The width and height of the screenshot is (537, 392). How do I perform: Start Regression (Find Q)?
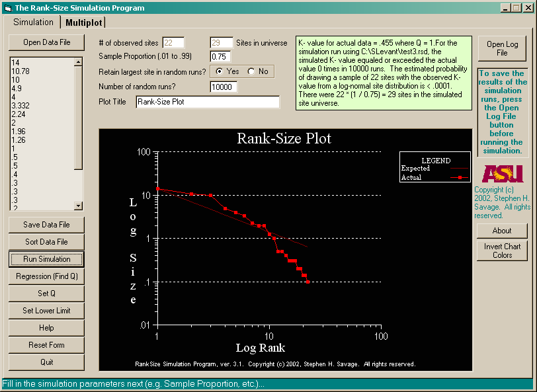pyautogui.click(x=46, y=276)
